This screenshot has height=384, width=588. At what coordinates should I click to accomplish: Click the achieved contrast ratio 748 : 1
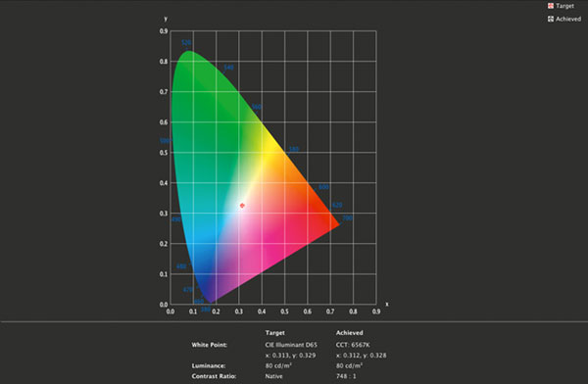pyautogui.click(x=346, y=376)
